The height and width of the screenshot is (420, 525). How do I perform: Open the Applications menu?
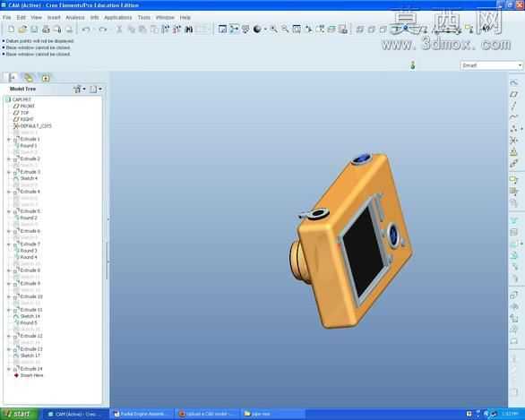coord(118,17)
